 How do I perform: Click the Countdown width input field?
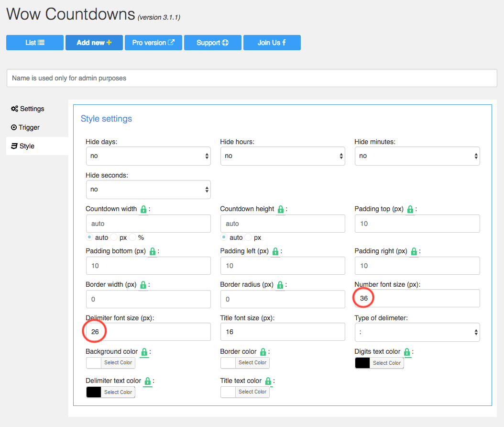[148, 224]
